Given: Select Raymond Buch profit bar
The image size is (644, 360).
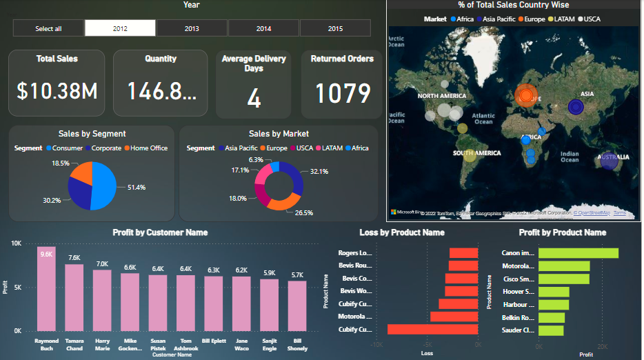Looking at the screenshot, I should [x=46, y=289].
